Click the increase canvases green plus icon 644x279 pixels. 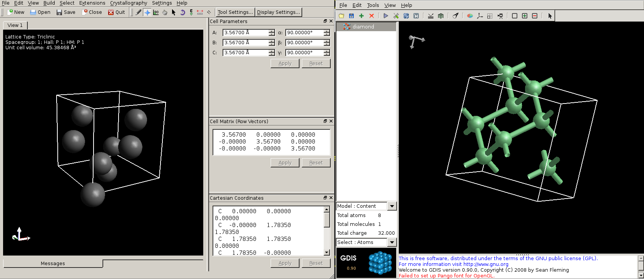click(525, 16)
